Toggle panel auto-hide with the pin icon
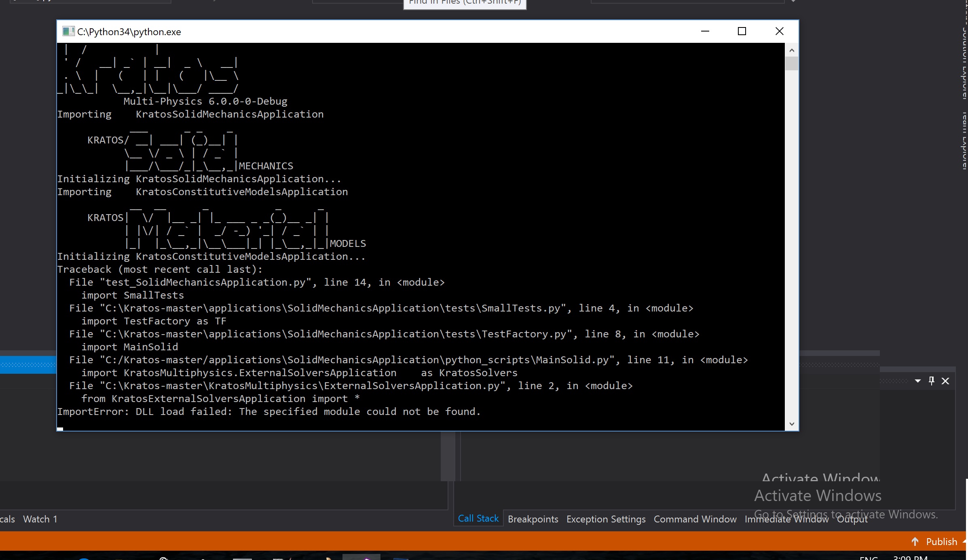The width and height of the screenshot is (968, 560). [x=932, y=381]
